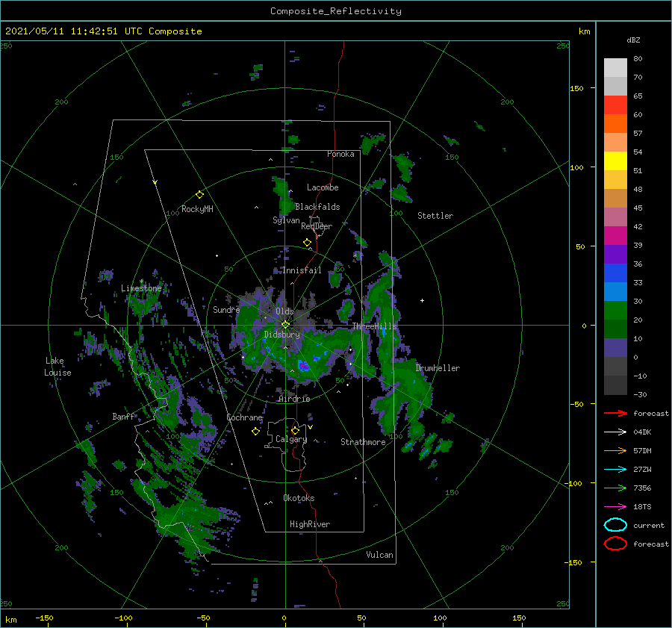Click the red forecast ellipse legend icon

click(x=615, y=544)
